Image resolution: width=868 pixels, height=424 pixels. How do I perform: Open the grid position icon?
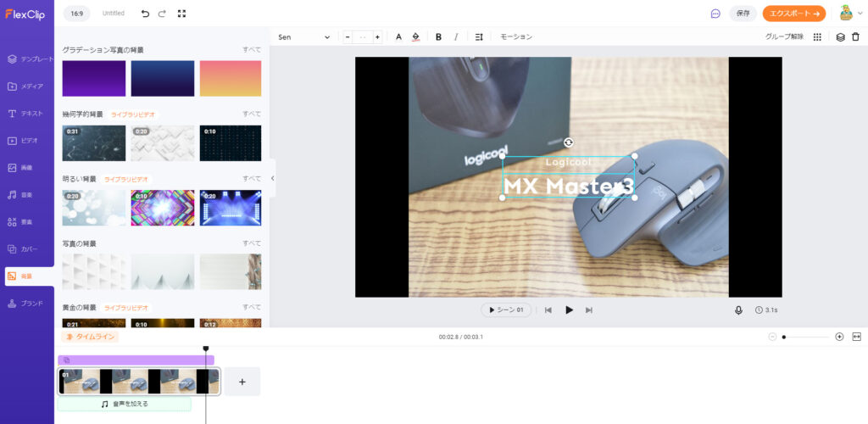point(817,37)
